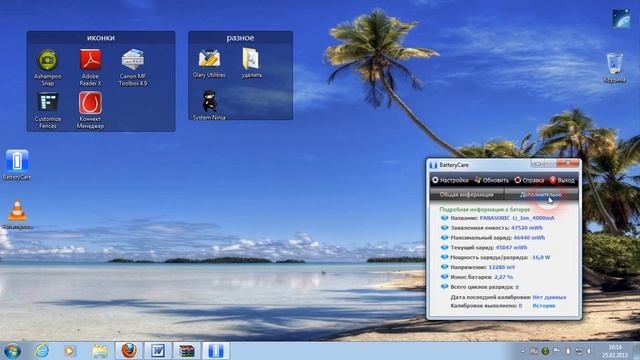This screenshot has width=640, height=360.
Task: Open Справка in the BatteryCare toolbar
Action: [x=529, y=180]
